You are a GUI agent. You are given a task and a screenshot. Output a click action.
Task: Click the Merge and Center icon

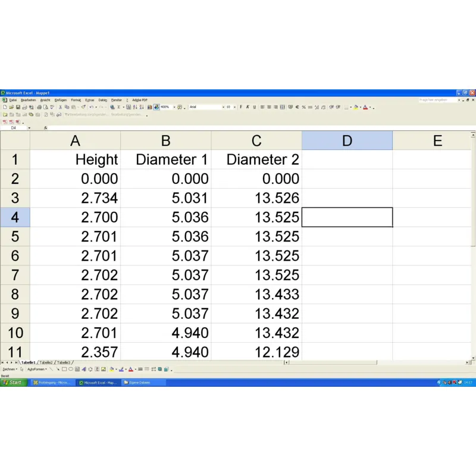click(x=282, y=107)
